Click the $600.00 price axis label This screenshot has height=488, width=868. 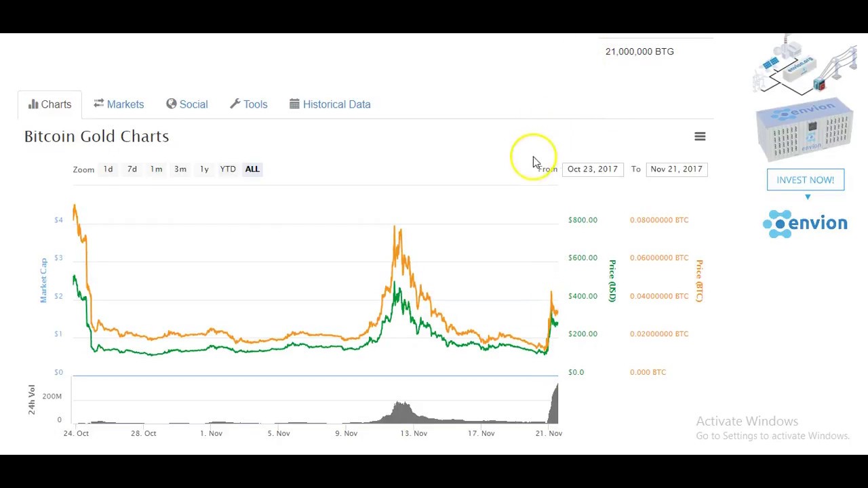click(583, 258)
